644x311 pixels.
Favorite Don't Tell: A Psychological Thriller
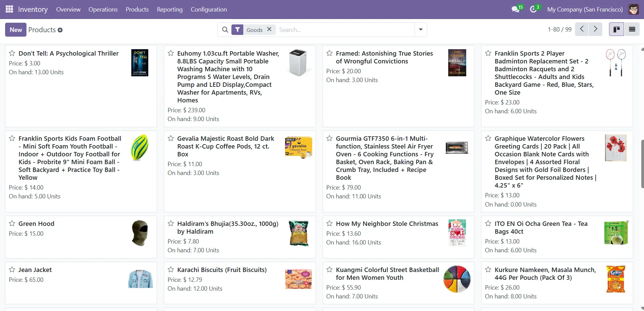click(x=12, y=53)
